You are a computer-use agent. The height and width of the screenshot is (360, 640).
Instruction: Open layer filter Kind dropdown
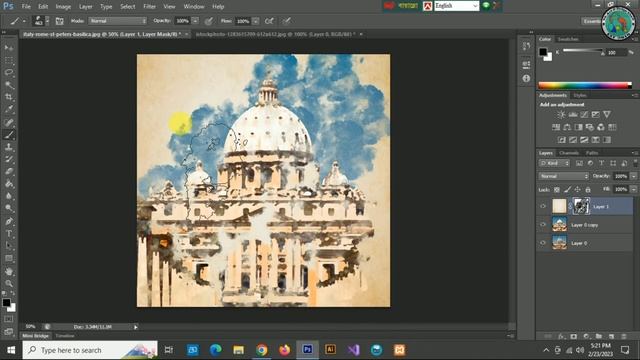[554, 163]
